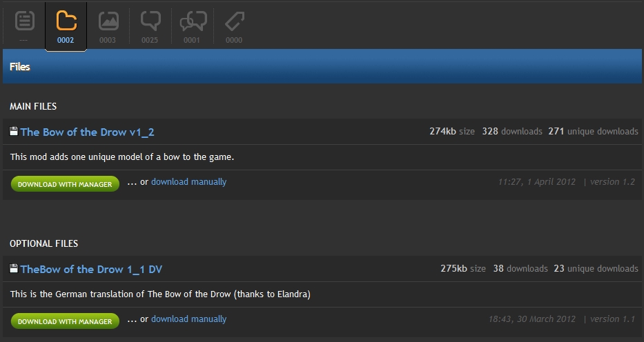Click the 0025 comments count label

[150, 40]
